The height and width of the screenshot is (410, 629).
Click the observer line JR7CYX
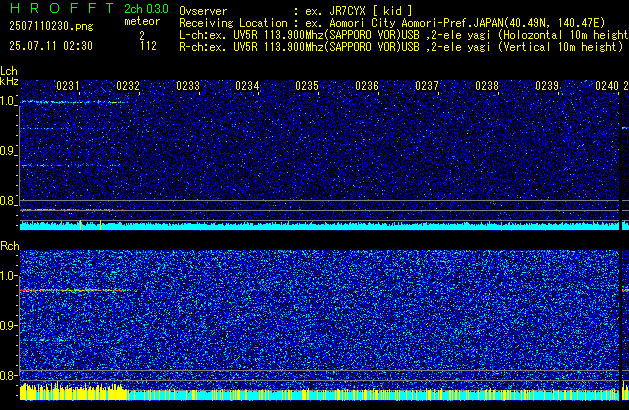click(296, 11)
